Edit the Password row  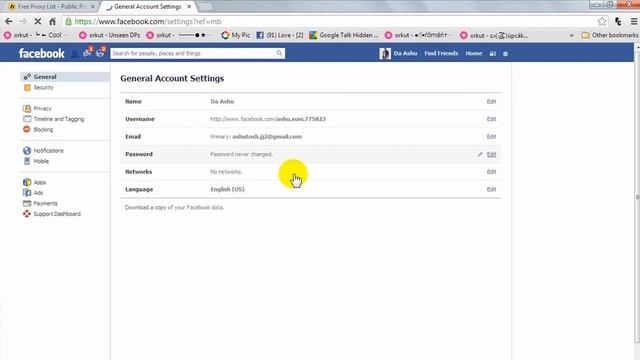point(491,154)
